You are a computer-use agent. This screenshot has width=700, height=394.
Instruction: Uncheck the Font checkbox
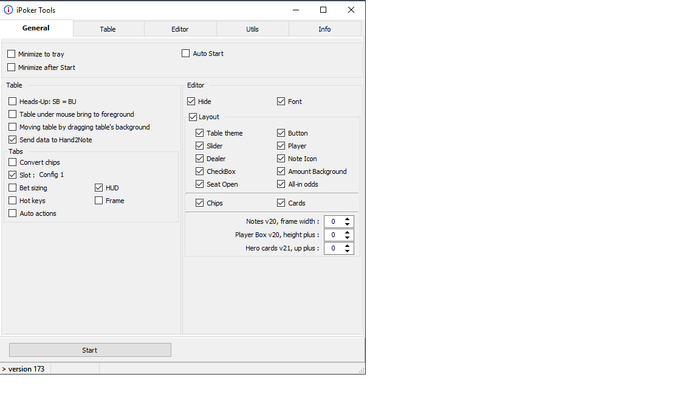(x=281, y=101)
